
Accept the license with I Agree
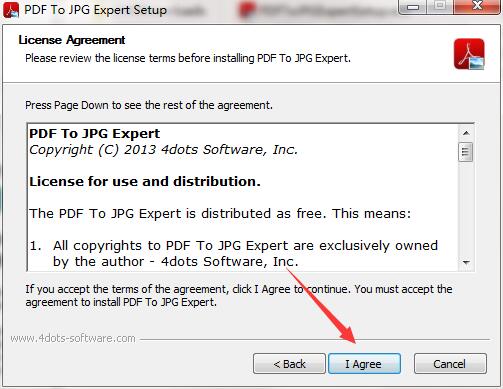pos(364,364)
